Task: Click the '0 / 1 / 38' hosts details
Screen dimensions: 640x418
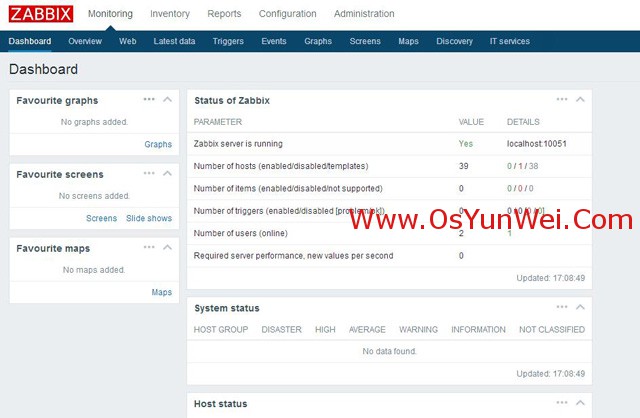Action: (522, 166)
